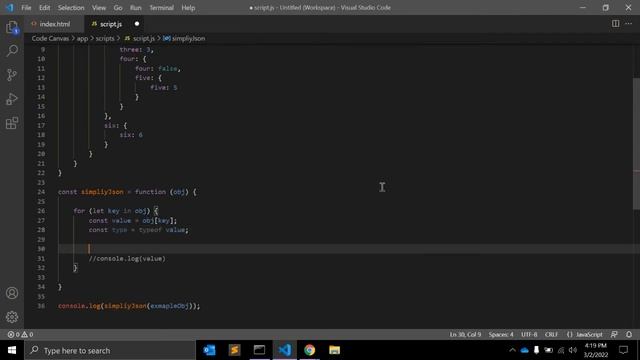Open Google Chrome from the taskbar
Screen dimensions: 640x360
point(309,350)
